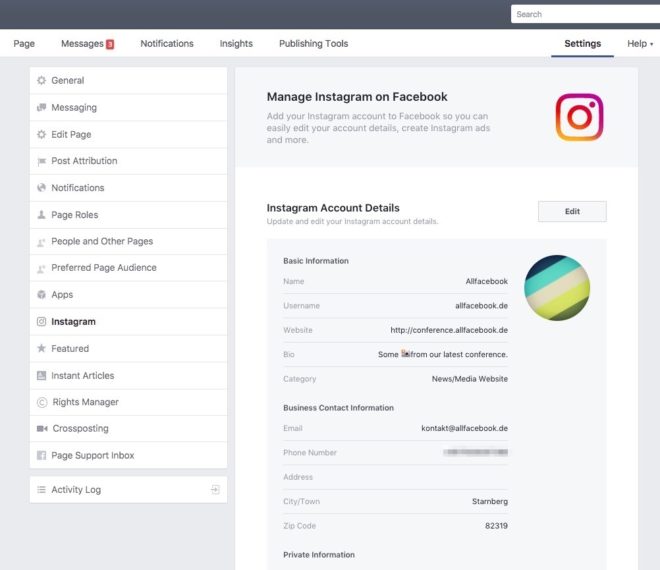
Task: Click the Edit Page gear icon
Action: (41, 134)
